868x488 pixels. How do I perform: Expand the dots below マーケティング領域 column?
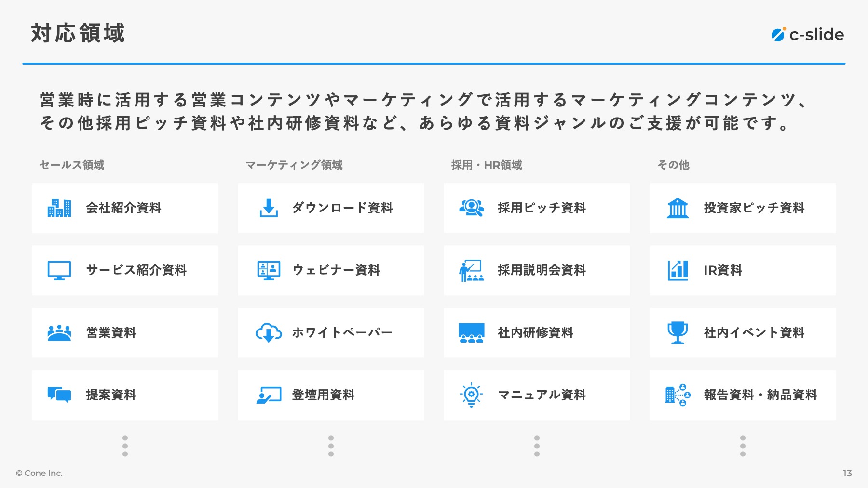[x=331, y=446]
